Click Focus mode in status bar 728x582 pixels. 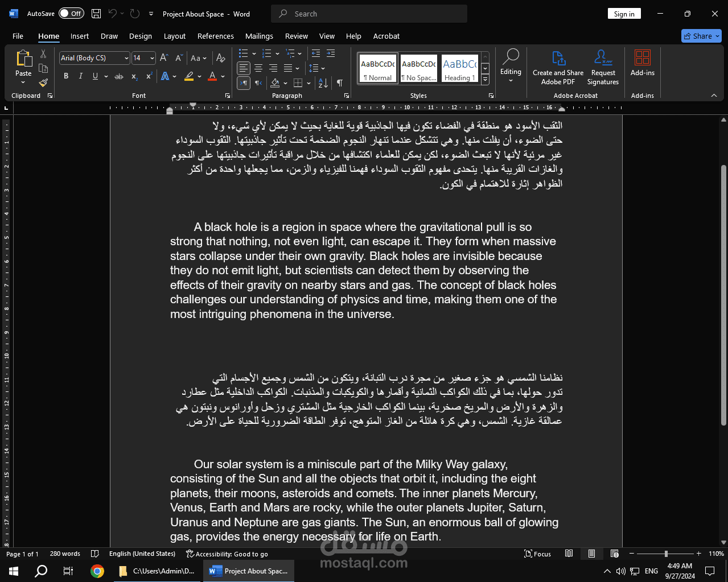click(x=538, y=554)
